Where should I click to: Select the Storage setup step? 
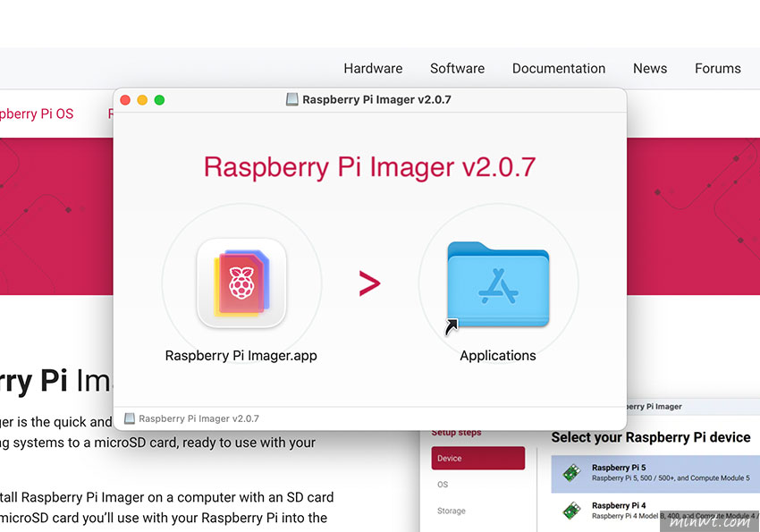point(452,511)
